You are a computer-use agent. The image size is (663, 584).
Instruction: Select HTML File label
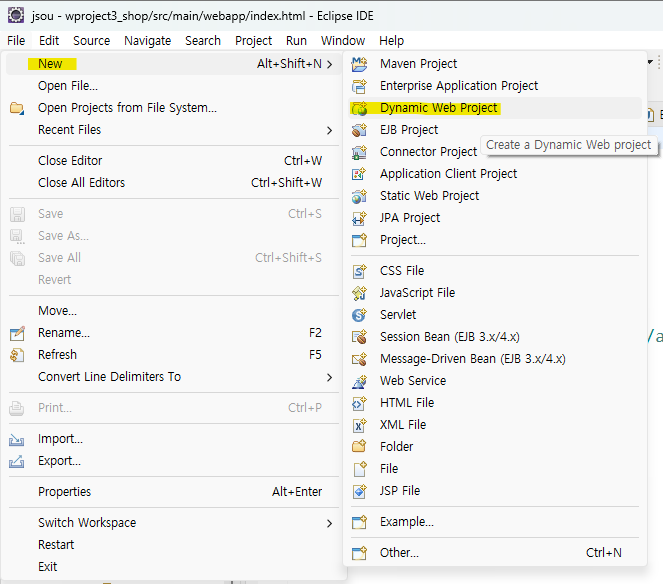tap(407, 403)
